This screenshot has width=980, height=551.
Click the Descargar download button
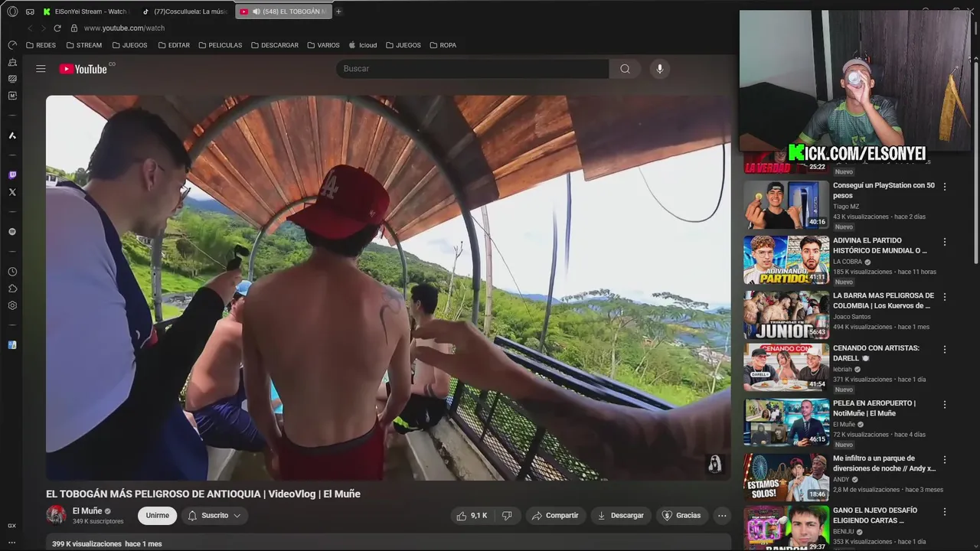[620, 516]
